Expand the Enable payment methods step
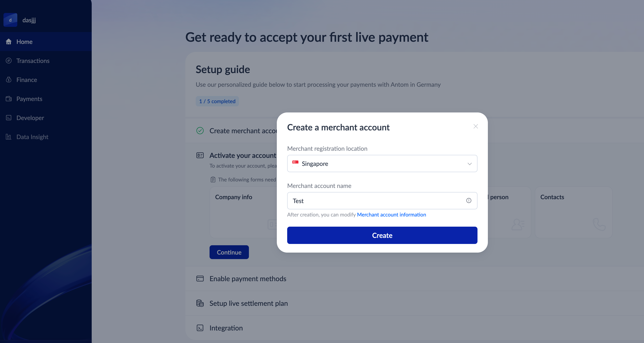This screenshot has height=343, width=644. [247, 279]
